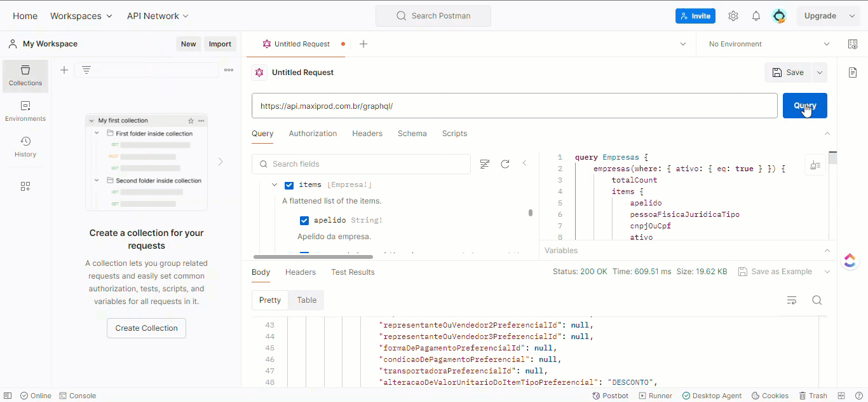Uncheck the apelido field checkbox

[x=304, y=221]
